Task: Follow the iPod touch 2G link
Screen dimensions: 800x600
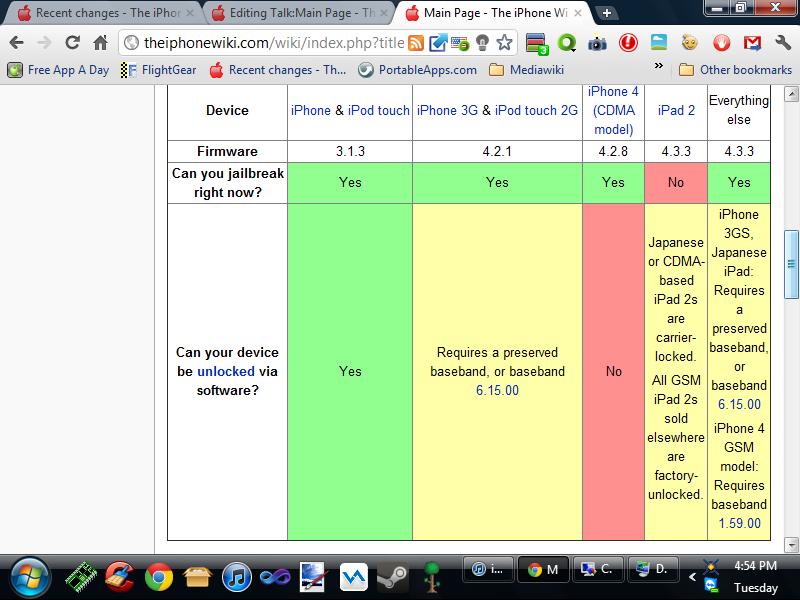Action: click(x=536, y=110)
